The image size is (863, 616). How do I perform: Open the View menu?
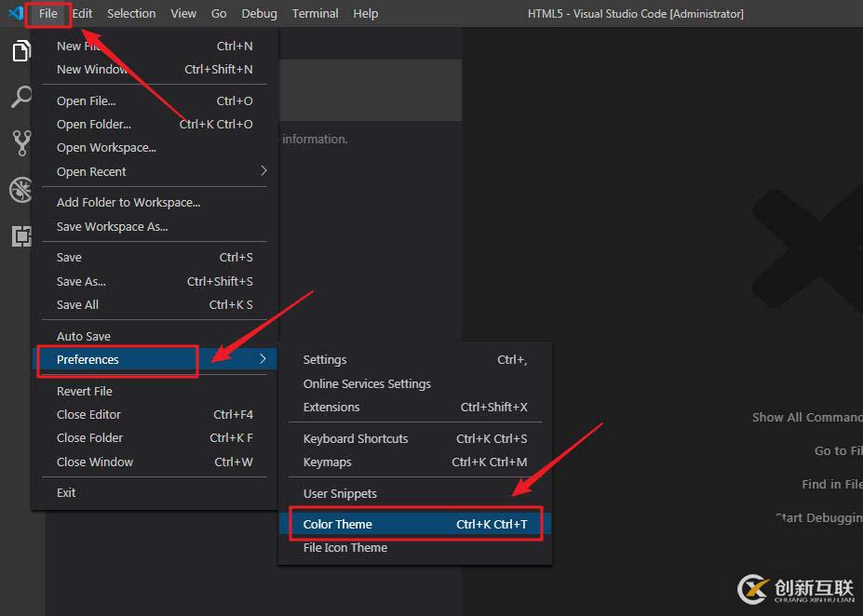point(183,13)
